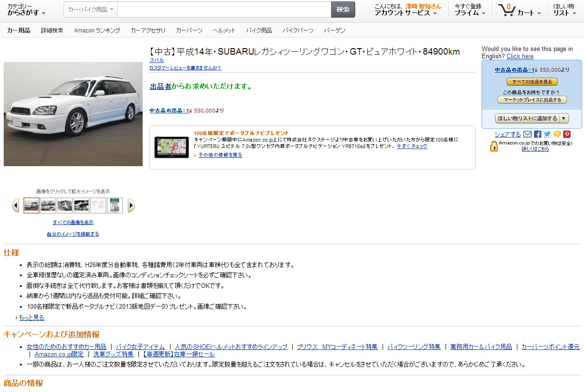Screen dimensions: 584x392
Task: Select the third thumbnail showing car interior
Action: (x=65, y=205)
